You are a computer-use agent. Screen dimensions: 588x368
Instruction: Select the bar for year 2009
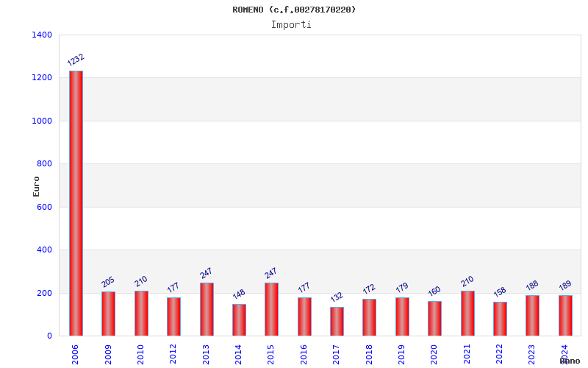pyautogui.click(x=108, y=314)
